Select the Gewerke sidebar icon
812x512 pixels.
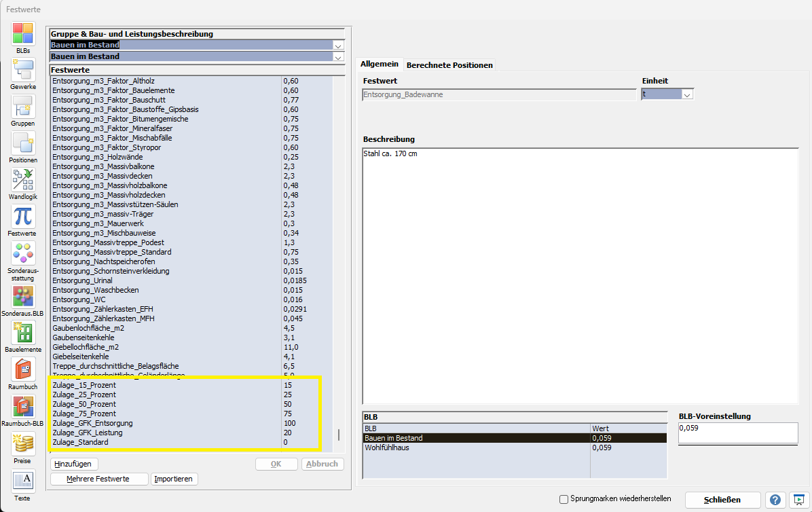[x=23, y=71]
